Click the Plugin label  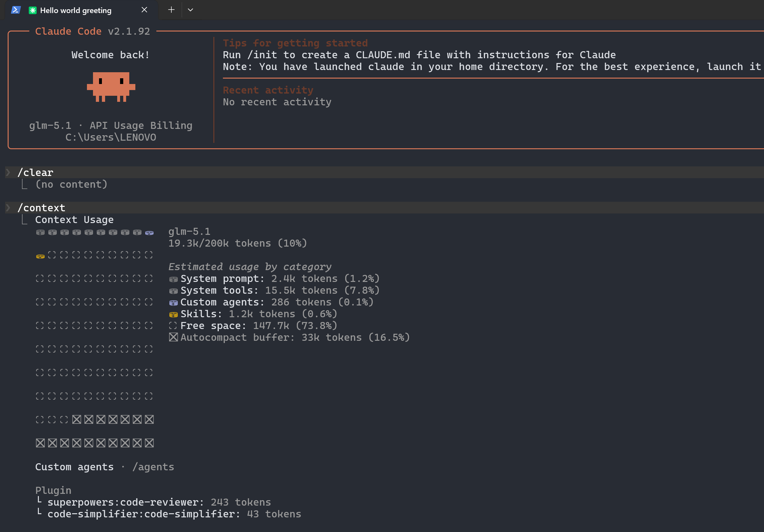53,490
